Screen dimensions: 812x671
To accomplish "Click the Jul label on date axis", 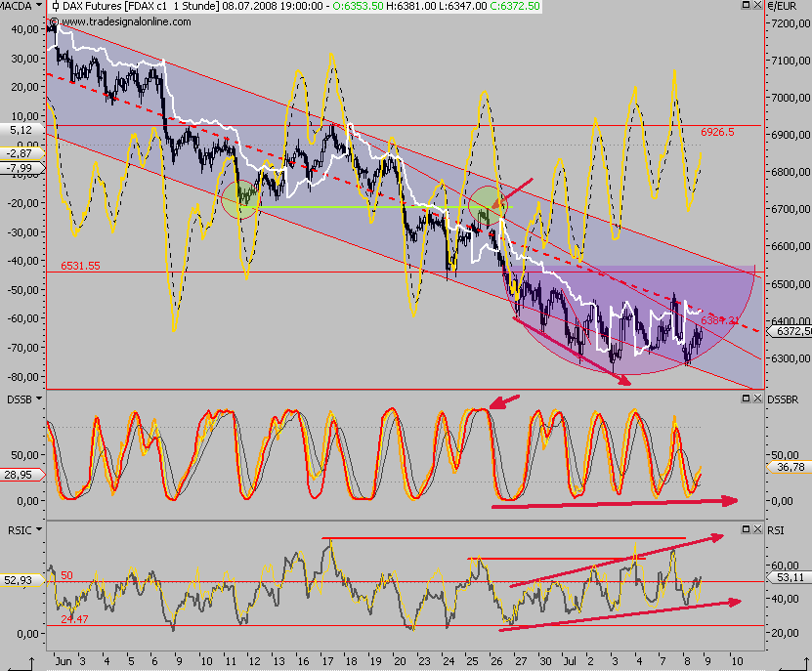I will (x=570, y=661).
